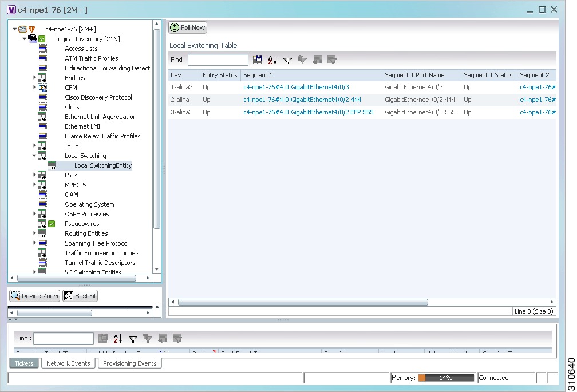Screen dimensions: 577x392
Task: Click the inventory tree vertical scrollbar
Action: pos(157,129)
